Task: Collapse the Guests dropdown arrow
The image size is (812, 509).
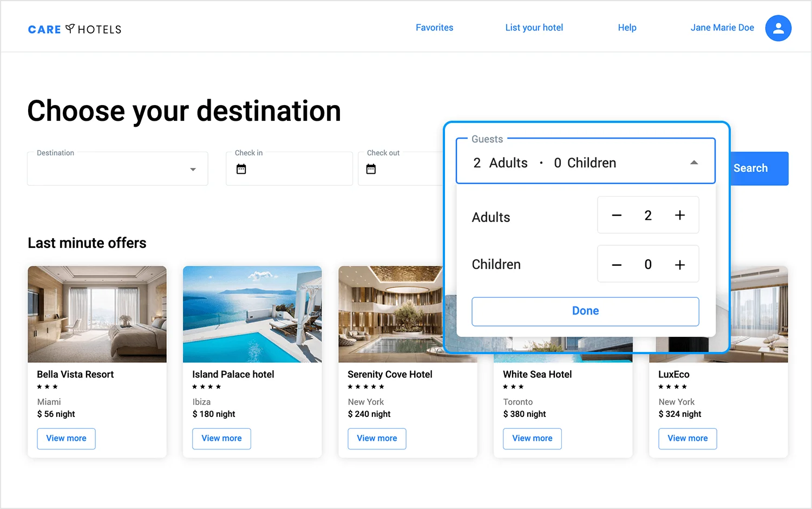Action: (x=694, y=162)
